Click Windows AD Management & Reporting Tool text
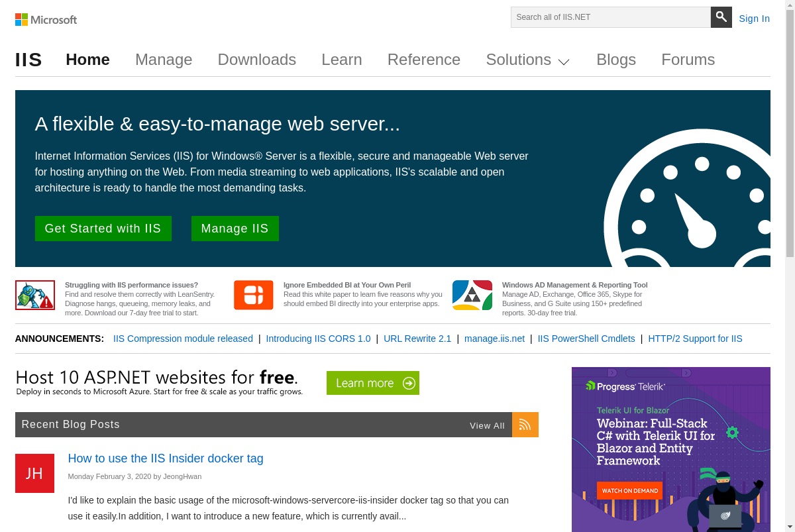Image resolution: width=795 pixels, height=532 pixels. coord(574,285)
